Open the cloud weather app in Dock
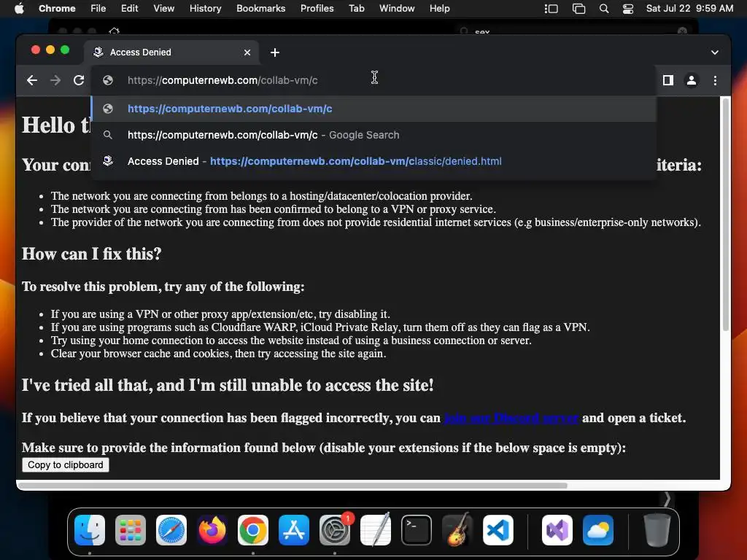Image resolution: width=747 pixels, height=560 pixels. [598, 530]
